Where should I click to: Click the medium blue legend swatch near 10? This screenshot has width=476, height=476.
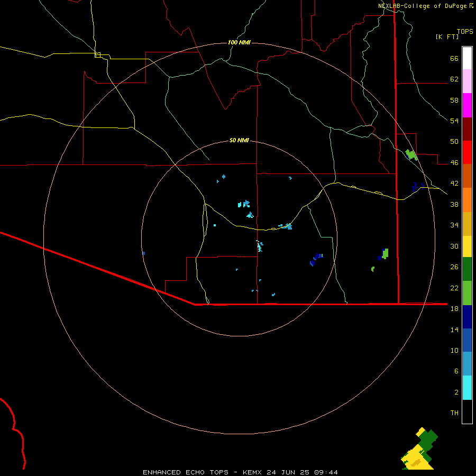(x=467, y=340)
